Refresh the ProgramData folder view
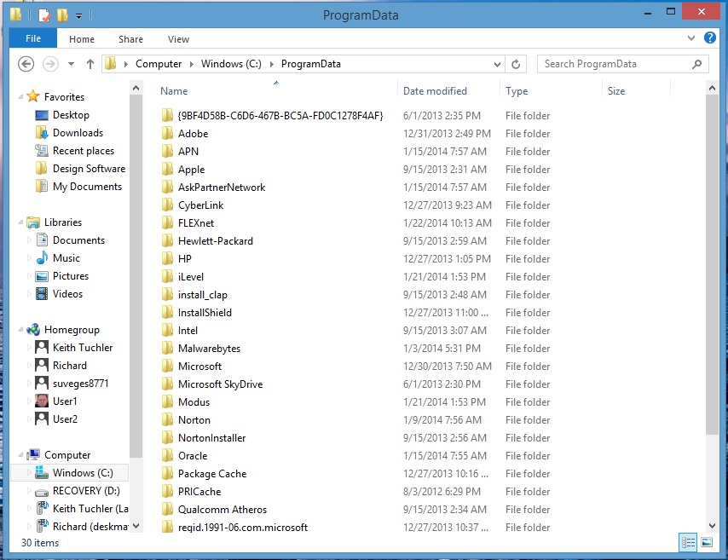The height and width of the screenshot is (560, 728). (516, 64)
